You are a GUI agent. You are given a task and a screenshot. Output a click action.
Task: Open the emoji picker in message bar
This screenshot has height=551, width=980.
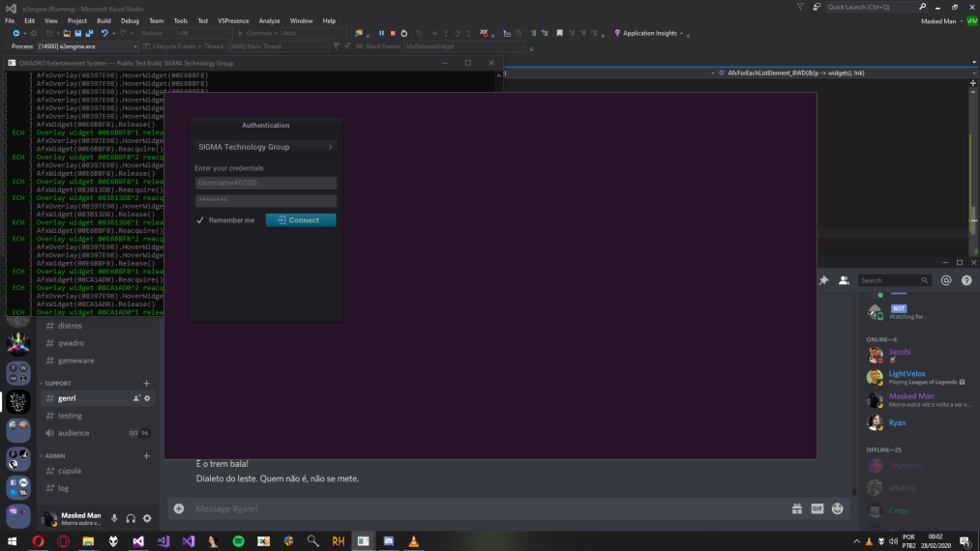pyautogui.click(x=838, y=508)
